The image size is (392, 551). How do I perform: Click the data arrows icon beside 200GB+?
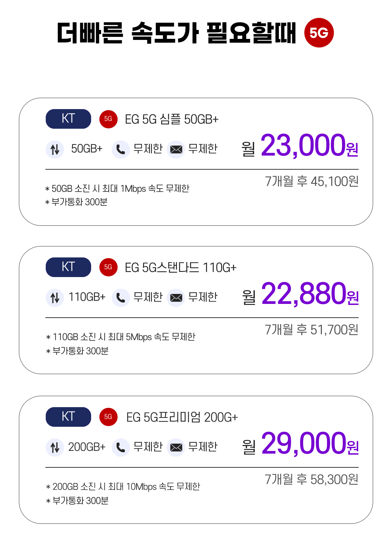[55, 447]
